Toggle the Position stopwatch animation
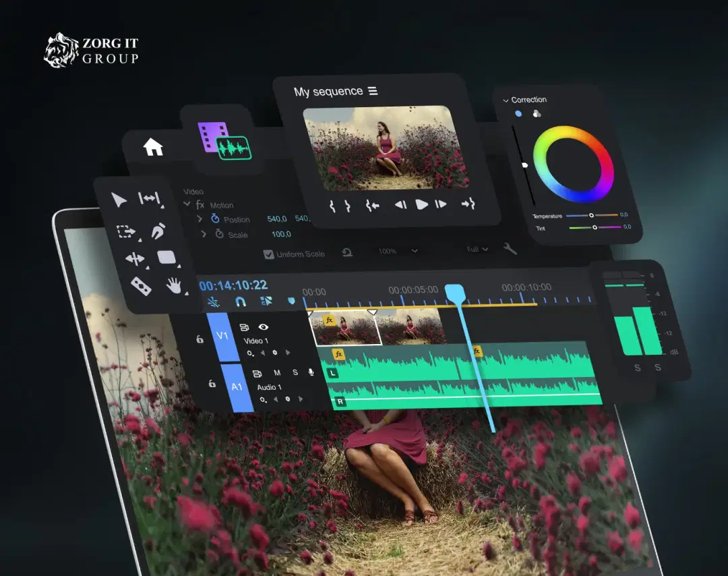 pyautogui.click(x=215, y=219)
